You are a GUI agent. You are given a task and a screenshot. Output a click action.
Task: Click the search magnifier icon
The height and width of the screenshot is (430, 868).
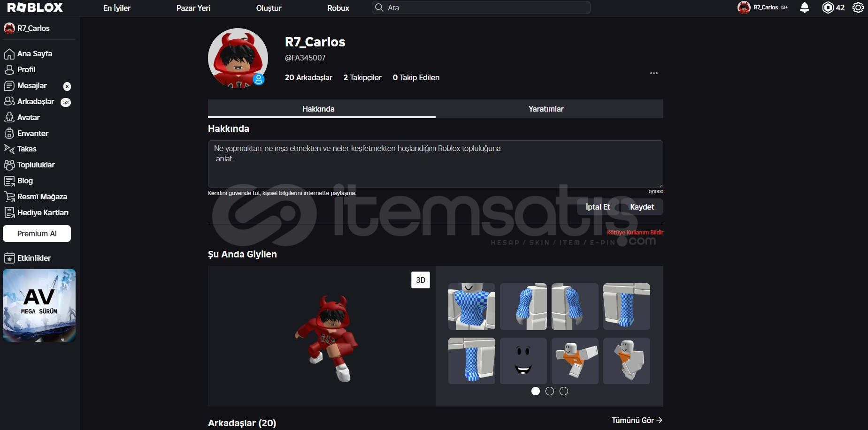coord(379,8)
